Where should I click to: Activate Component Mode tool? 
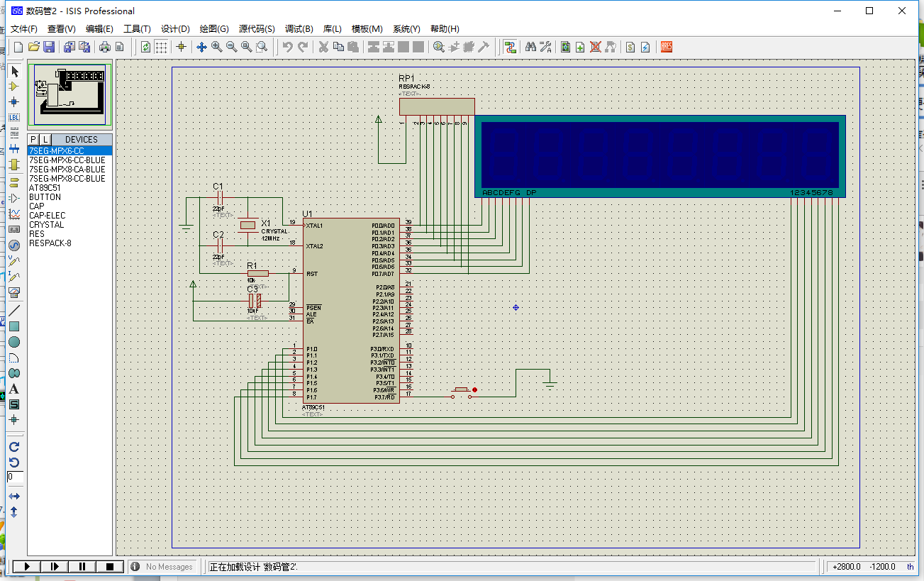14,87
